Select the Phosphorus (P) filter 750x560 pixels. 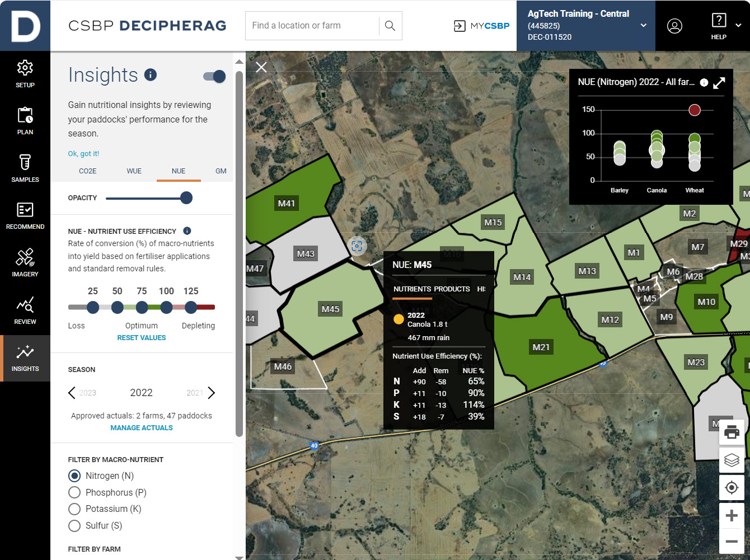[74, 492]
